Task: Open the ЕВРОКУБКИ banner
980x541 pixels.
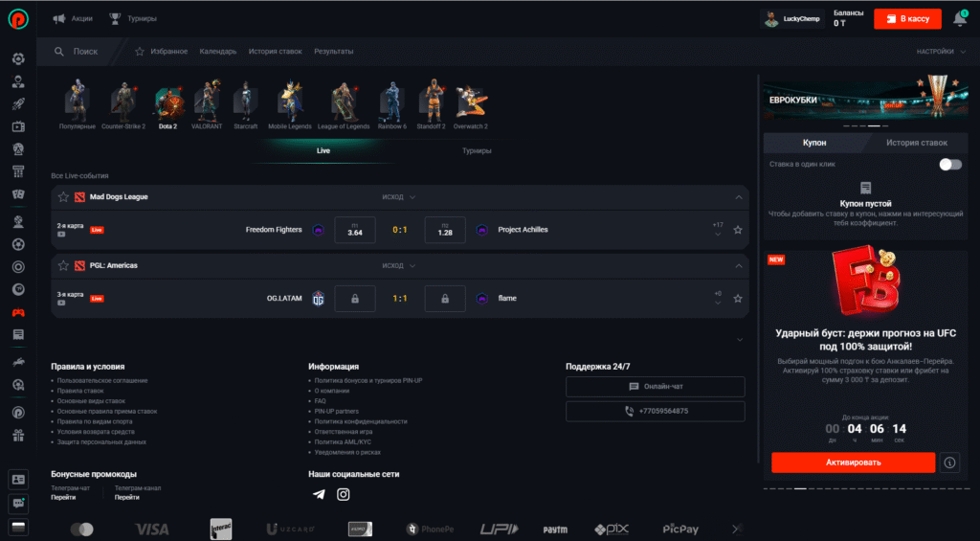Action: pos(865,101)
